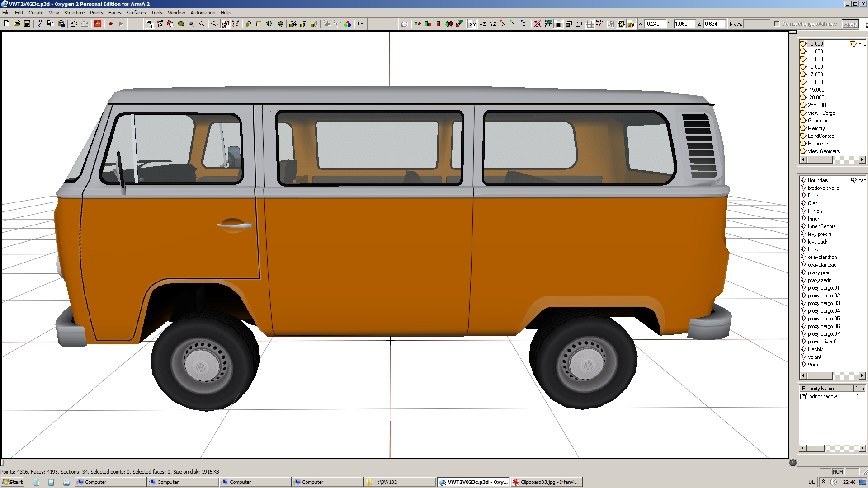Toggle the Z axis constraint
This screenshot has height=488, width=868.
[x=524, y=24]
